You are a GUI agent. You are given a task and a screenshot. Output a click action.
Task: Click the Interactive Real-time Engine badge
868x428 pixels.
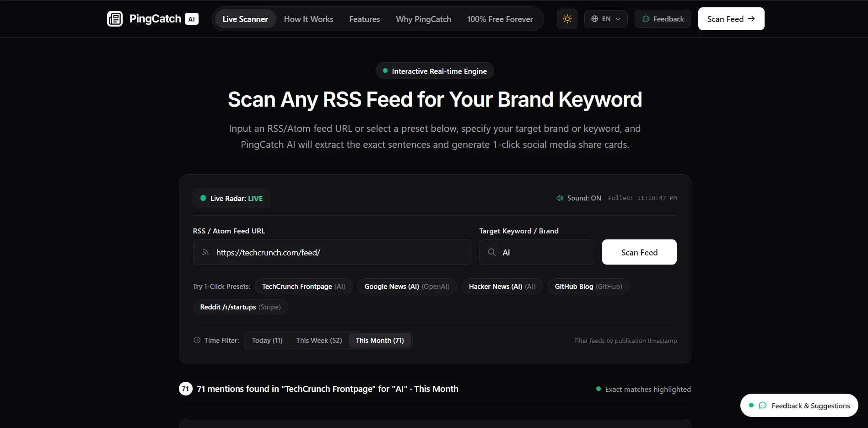(x=435, y=71)
